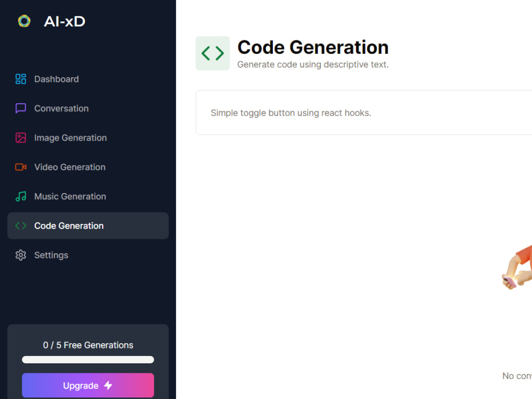Select Image Generation from sidebar
This screenshot has height=399, width=532.
click(x=88, y=138)
